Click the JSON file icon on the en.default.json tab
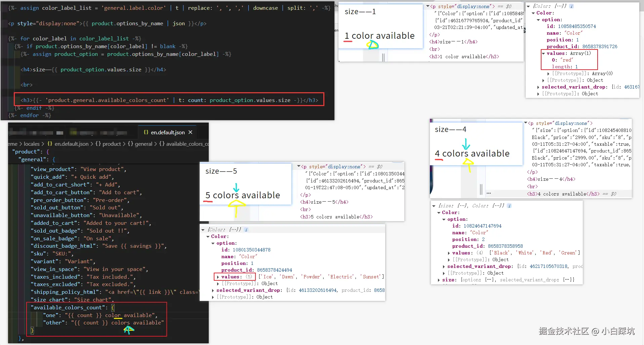644x345 pixels. [x=146, y=132]
